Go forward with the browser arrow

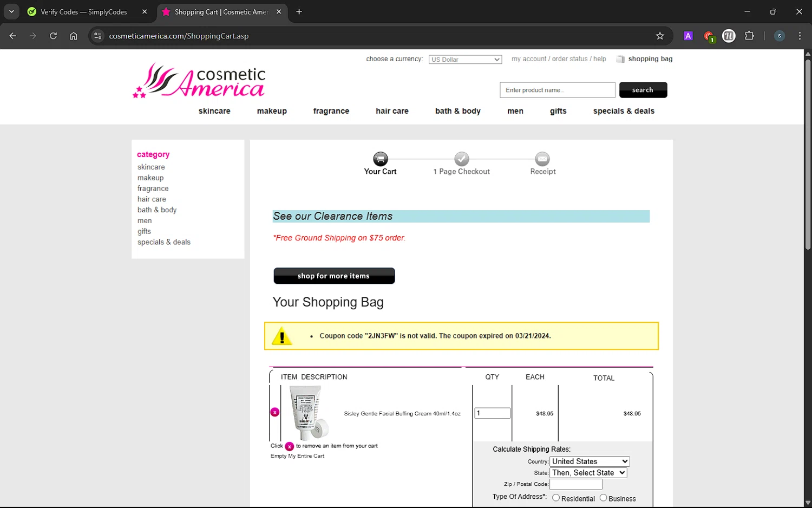33,36
